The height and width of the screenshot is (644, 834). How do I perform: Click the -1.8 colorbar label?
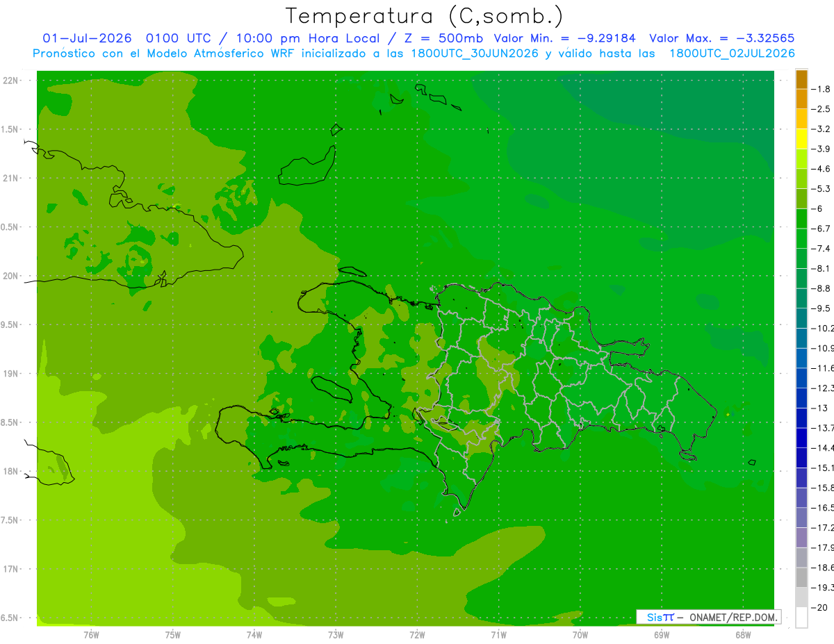pyautogui.click(x=821, y=89)
